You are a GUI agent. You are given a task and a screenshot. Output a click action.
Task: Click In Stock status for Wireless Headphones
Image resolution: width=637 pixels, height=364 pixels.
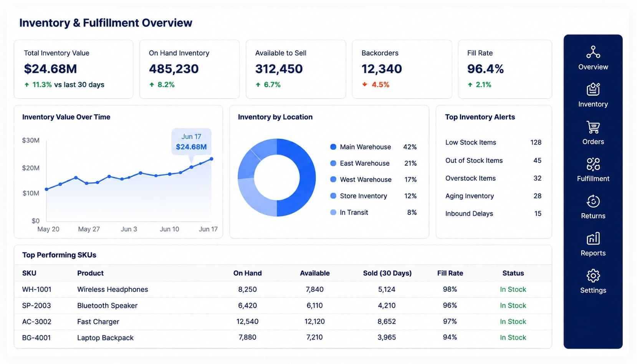click(513, 290)
